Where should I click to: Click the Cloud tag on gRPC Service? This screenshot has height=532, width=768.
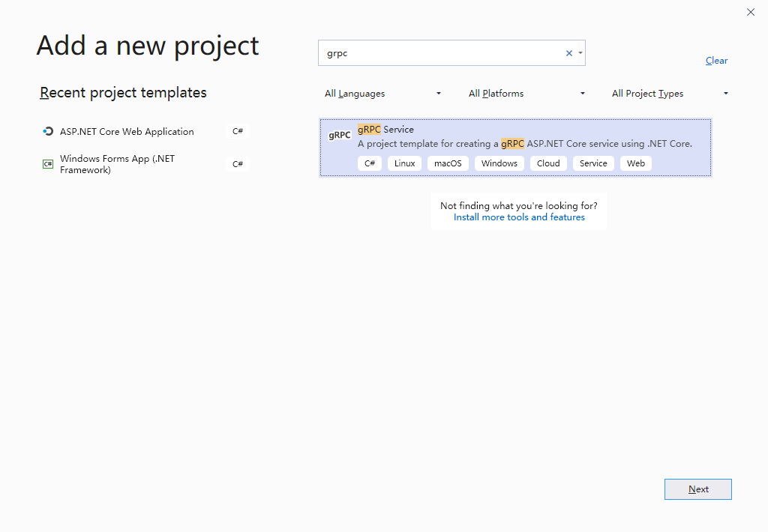(x=548, y=163)
